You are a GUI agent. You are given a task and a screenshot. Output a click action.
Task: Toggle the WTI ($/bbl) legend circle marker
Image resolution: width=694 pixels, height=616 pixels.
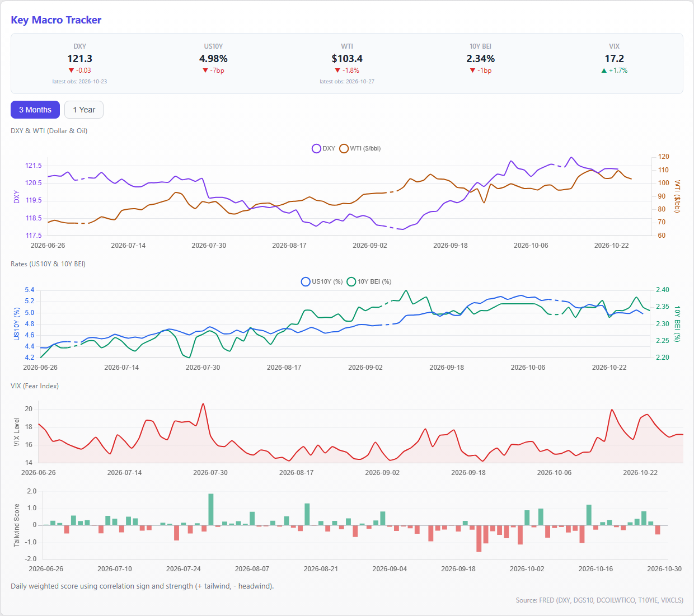(344, 148)
